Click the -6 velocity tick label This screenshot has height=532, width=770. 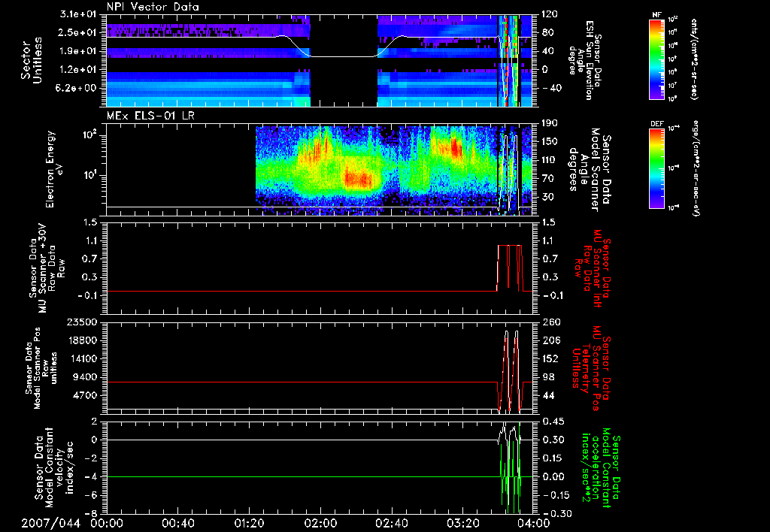pos(92,494)
